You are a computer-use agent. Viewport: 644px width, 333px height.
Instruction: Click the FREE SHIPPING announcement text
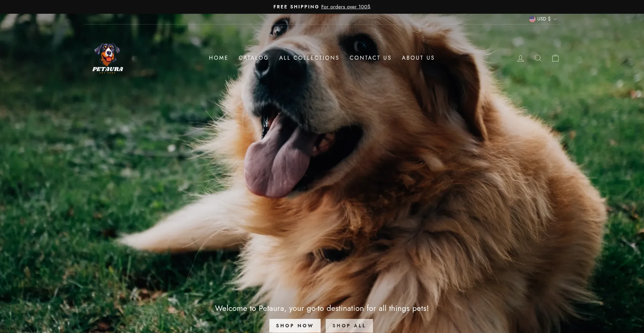tap(296, 7)
